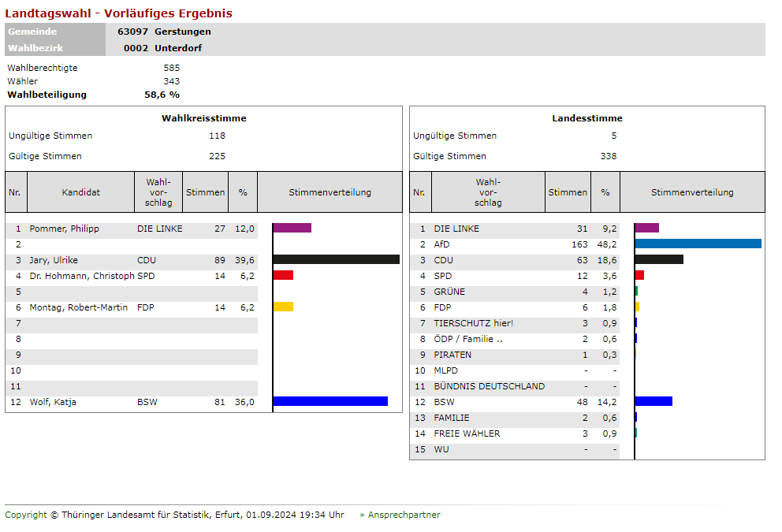Click the Thüringer Landesamt copyright text
782x532 pixels.
click(174, 515)
